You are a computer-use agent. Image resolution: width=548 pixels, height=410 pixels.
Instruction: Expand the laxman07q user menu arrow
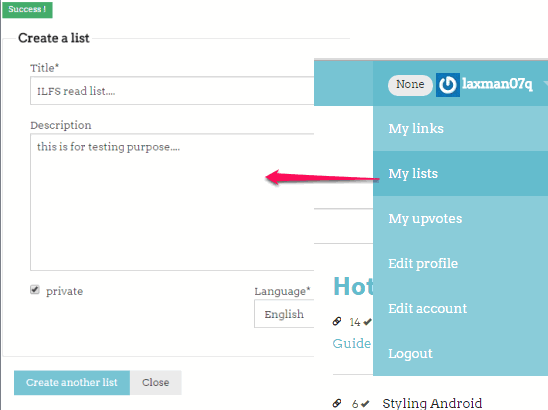pos(545,83)
